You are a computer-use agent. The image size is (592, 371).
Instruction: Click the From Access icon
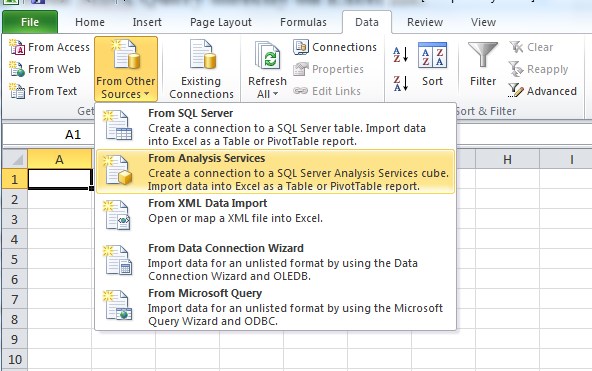point(17,47)
